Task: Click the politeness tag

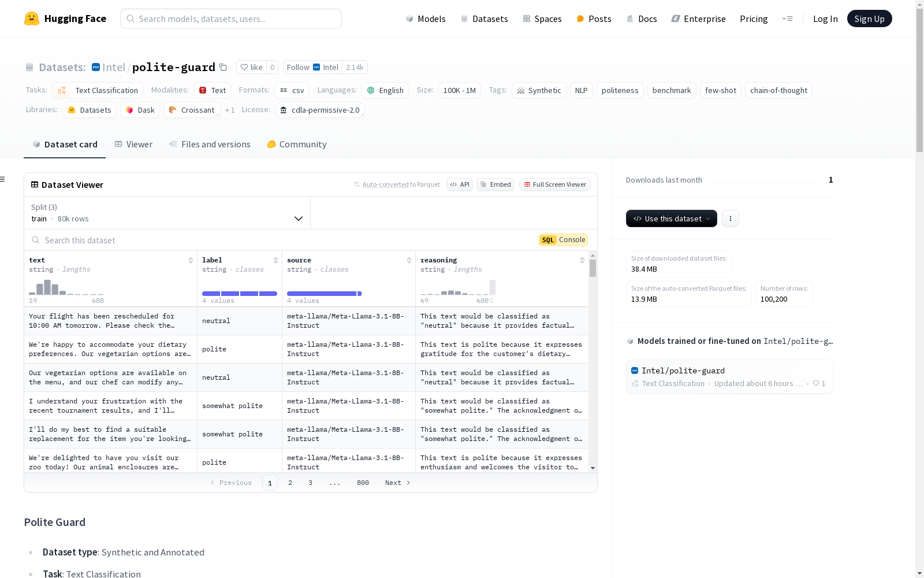Action: click(620, 90)
